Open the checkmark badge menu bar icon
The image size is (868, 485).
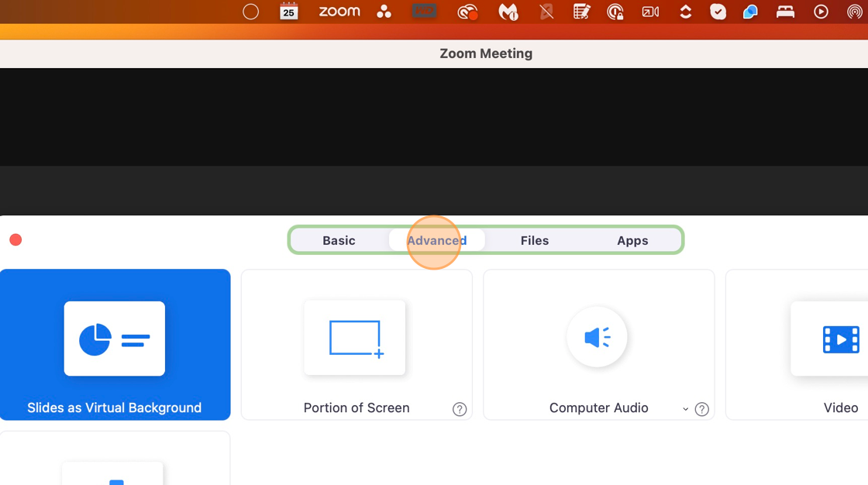[x=718, y=12]
